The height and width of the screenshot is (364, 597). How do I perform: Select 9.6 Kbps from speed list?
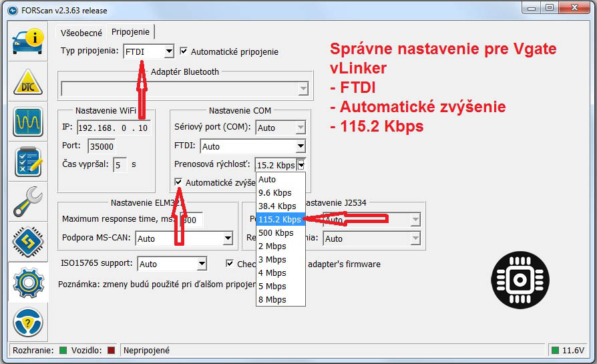tap(280, 192)
